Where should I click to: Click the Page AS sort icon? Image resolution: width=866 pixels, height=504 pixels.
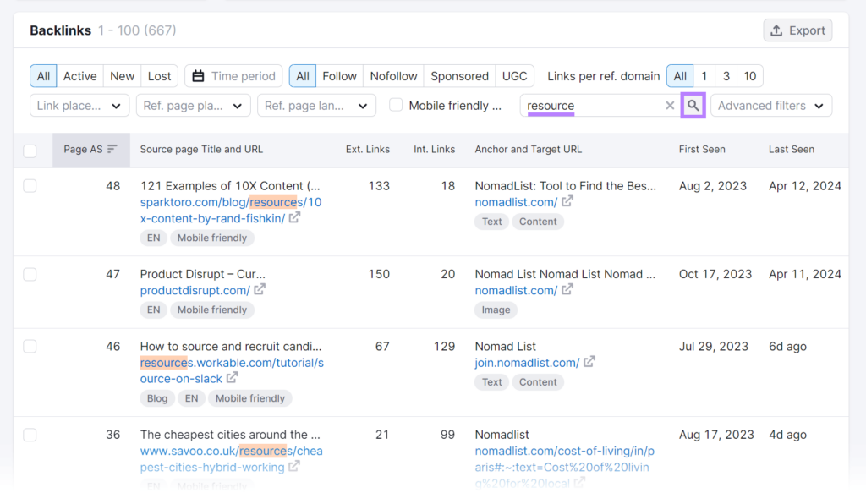pyautogui.click(x=112, y=149)
